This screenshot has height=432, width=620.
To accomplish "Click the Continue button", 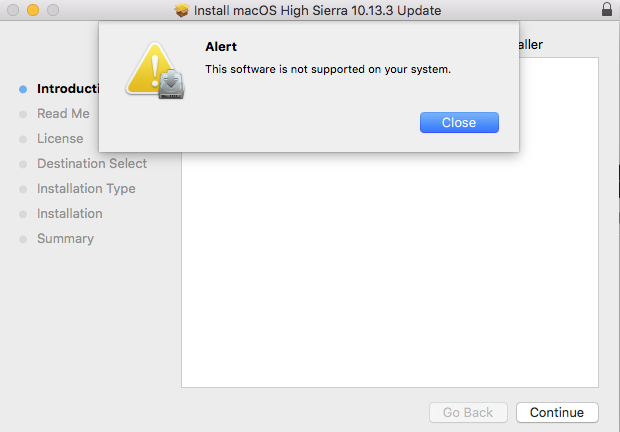I will click(557, 412).
